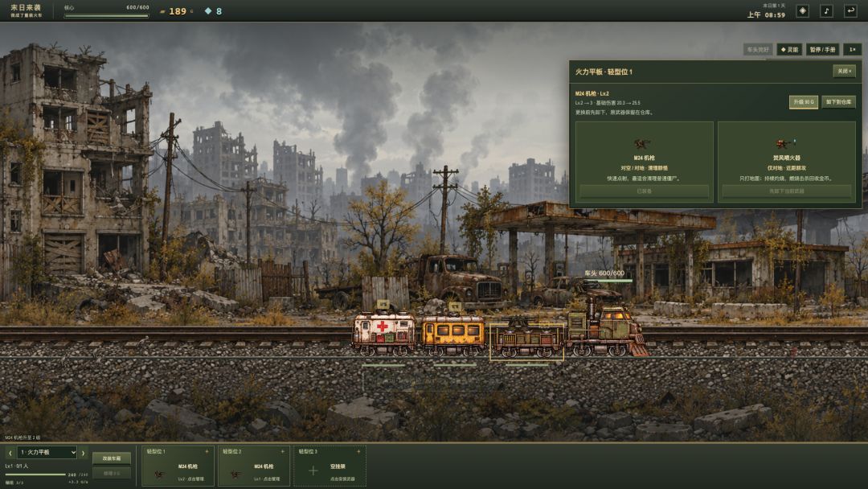This screenshot has width=868, height=489.
Task: Click the diamond icon button in top bar
Action: (x=802, y=11)
